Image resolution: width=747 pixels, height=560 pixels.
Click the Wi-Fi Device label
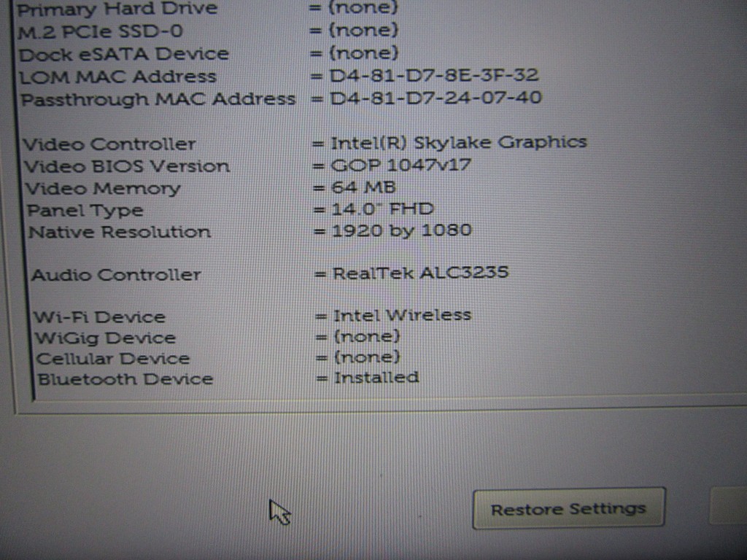(99, 317)
